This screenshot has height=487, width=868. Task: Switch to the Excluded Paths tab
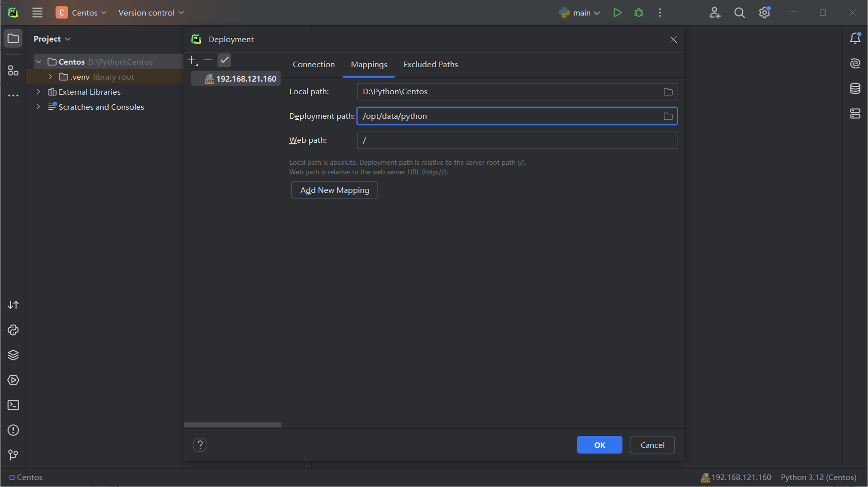[430, 64]
